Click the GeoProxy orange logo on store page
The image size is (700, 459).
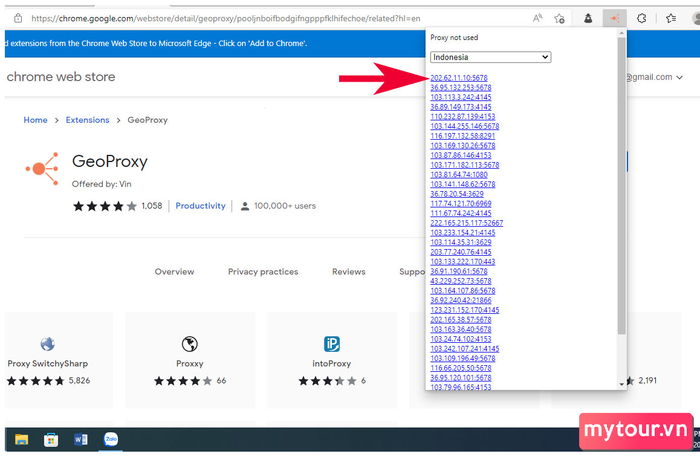(42, 169)
